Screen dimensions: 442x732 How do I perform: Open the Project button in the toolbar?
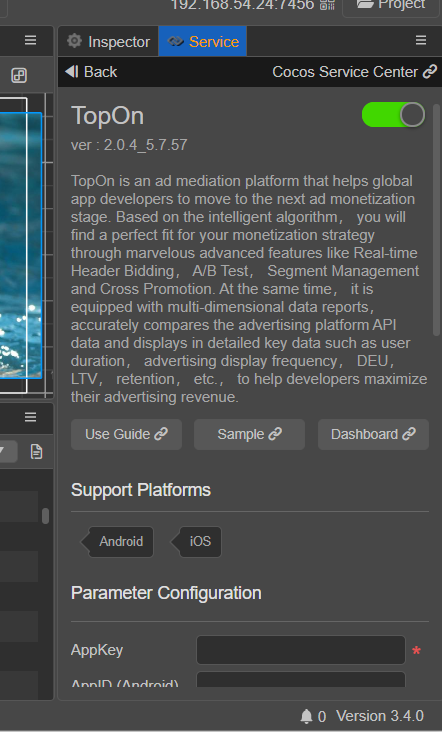[x=391, y=6]
